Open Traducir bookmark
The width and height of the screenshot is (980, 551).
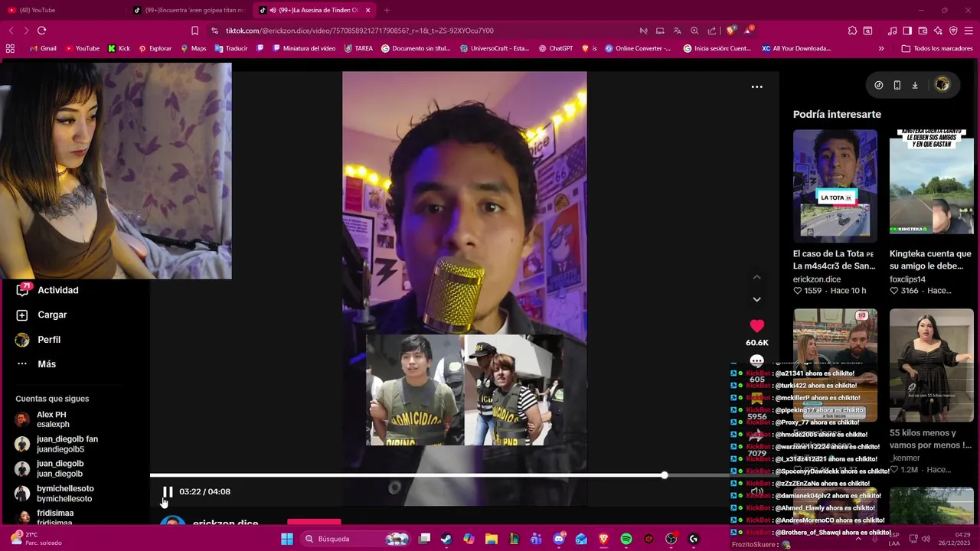(231, 48)
